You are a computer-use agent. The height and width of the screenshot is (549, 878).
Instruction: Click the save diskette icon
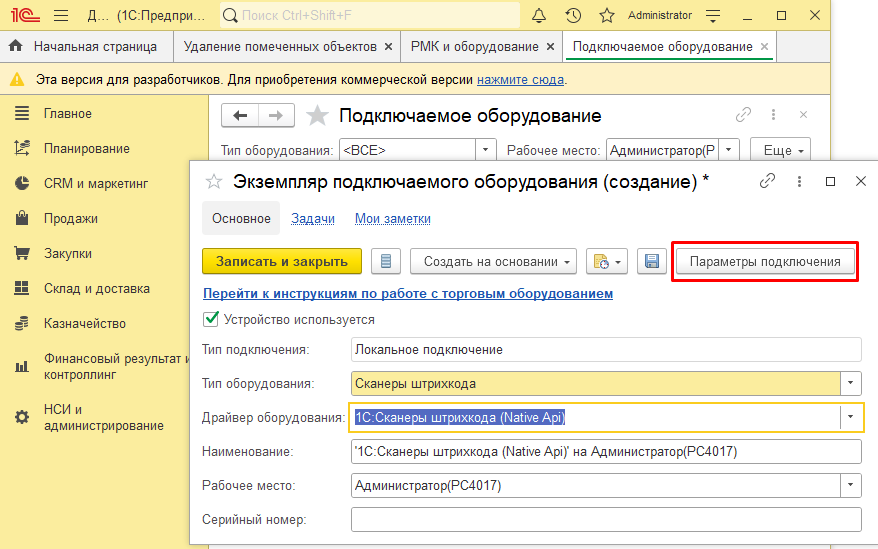[x=652, y=262]
